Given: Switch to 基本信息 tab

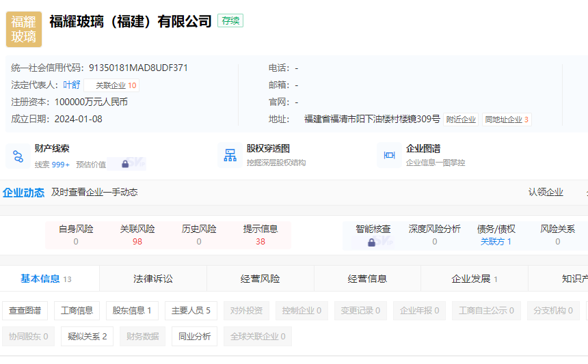Looking at the screenshot, I should point(49,279).
